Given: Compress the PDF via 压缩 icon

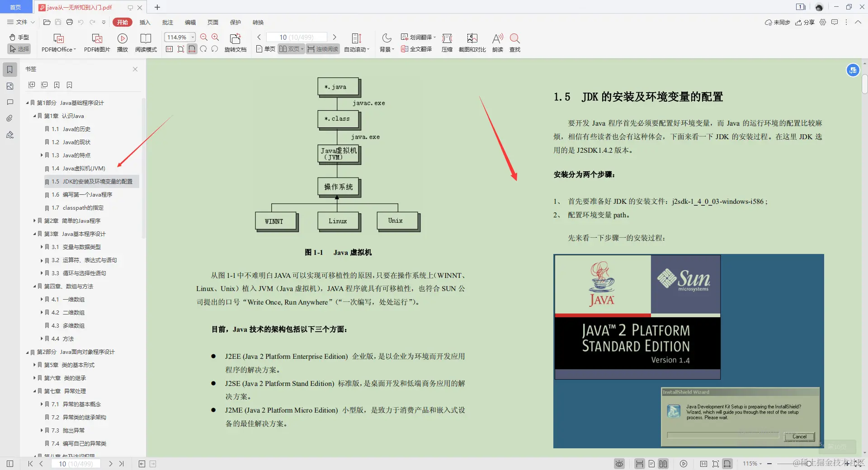Looking at the screenshot, I should pyautogui.click(x=447, y=42).
